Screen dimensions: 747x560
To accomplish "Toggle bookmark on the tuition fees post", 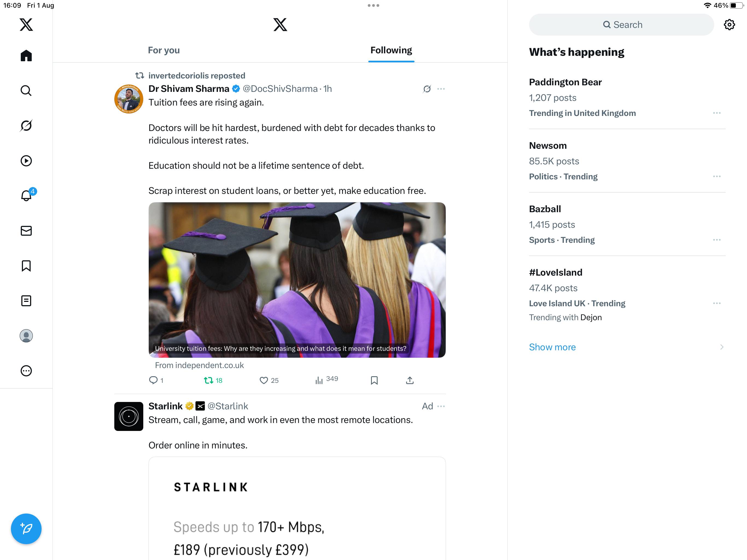I will pyautogui.click(x=374, y=380).
